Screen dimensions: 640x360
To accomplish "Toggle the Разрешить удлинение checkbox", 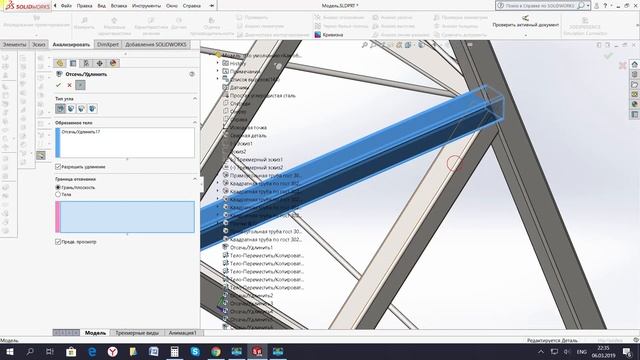I will pyautogui.click(x=58, y=167).
